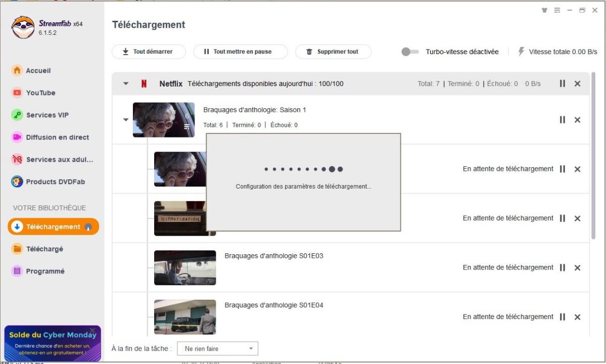Open the skin theme shirt icon
The height and width of the screenshot is (364, 606).
544,10
